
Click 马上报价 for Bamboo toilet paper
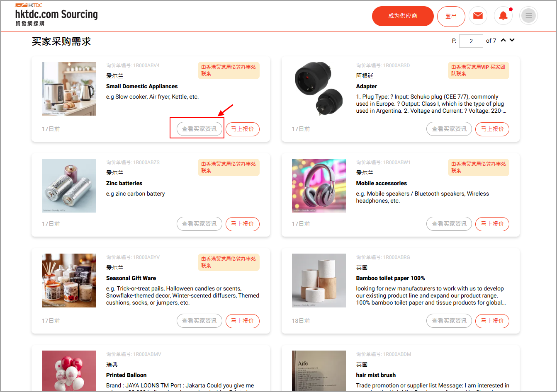[x=492, y=321]
